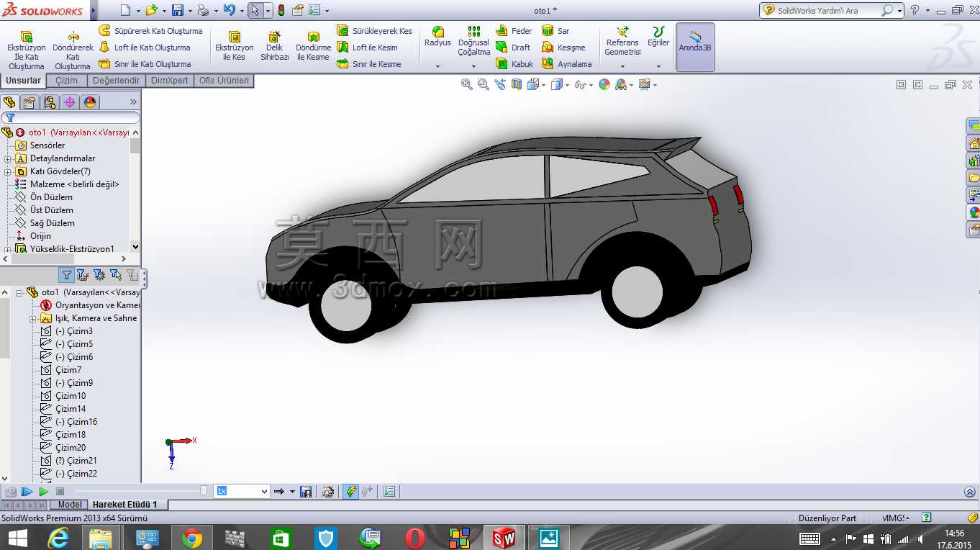Switch to Değerlendir tab
Screen dimensions: 980x550
pyautogui.click(x=116, y=81)
